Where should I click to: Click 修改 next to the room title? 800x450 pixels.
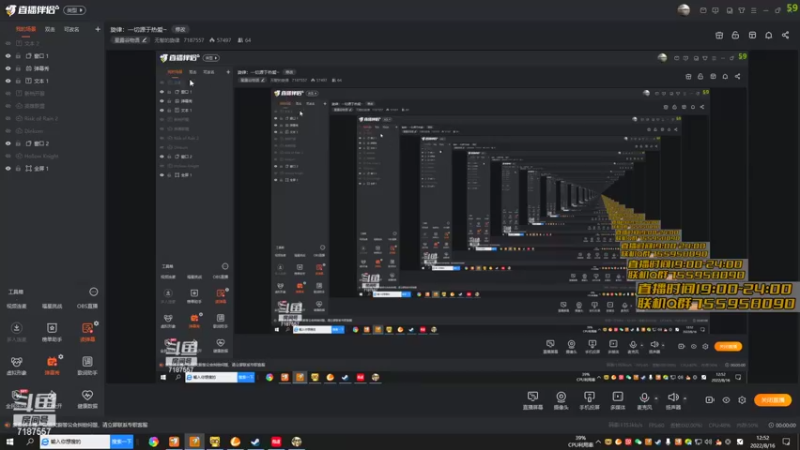[180, 30]
